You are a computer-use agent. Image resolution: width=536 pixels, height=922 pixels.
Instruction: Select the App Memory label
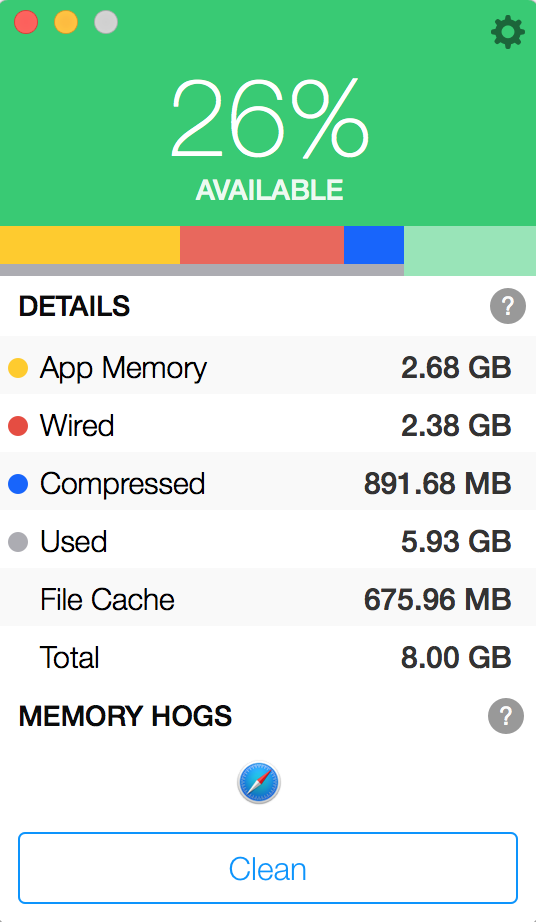click(123, 369)
